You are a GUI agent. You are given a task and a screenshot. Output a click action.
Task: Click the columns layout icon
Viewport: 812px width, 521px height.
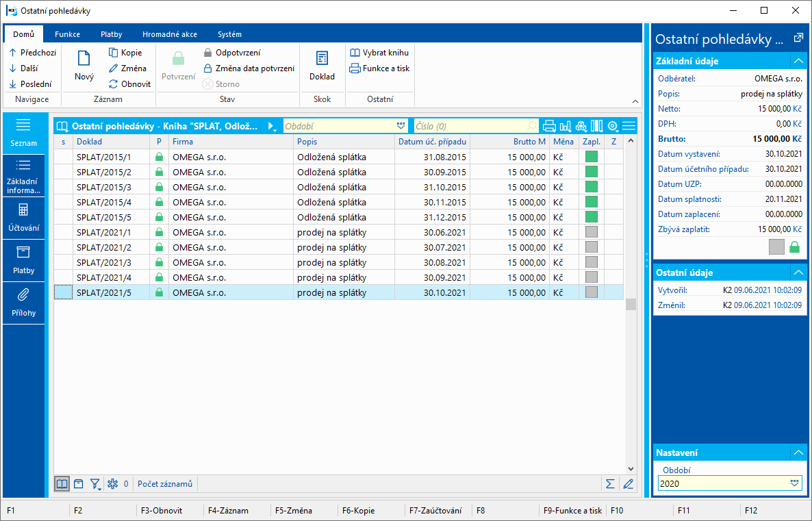[596, 126]
